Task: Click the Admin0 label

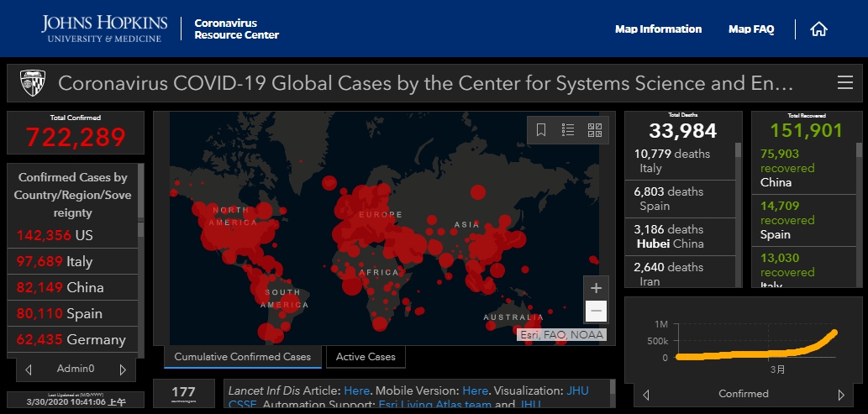Action: pos(76,369)
